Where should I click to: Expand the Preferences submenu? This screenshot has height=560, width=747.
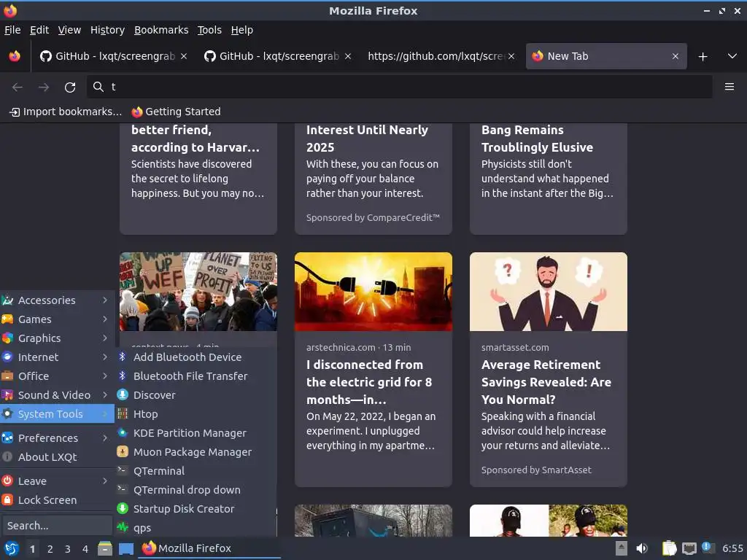[x=56, y=437]
